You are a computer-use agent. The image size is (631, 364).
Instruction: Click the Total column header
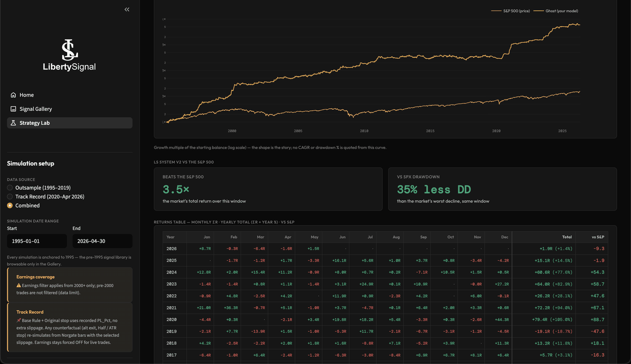coord(567,237)
